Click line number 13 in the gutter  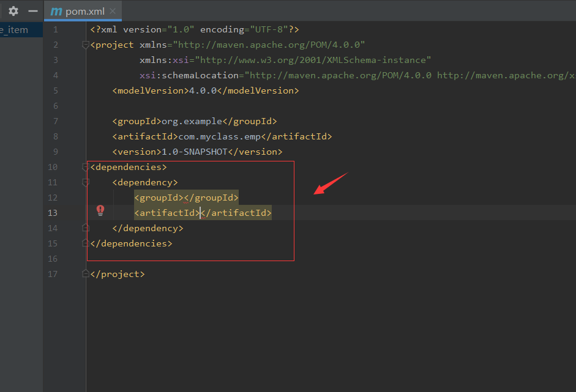point(53,212)
